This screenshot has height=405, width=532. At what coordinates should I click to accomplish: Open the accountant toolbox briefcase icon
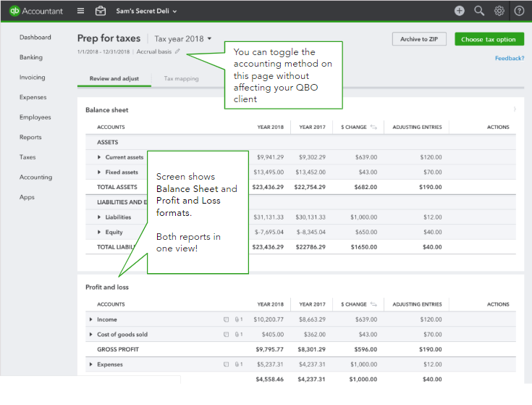pos(101,11)
